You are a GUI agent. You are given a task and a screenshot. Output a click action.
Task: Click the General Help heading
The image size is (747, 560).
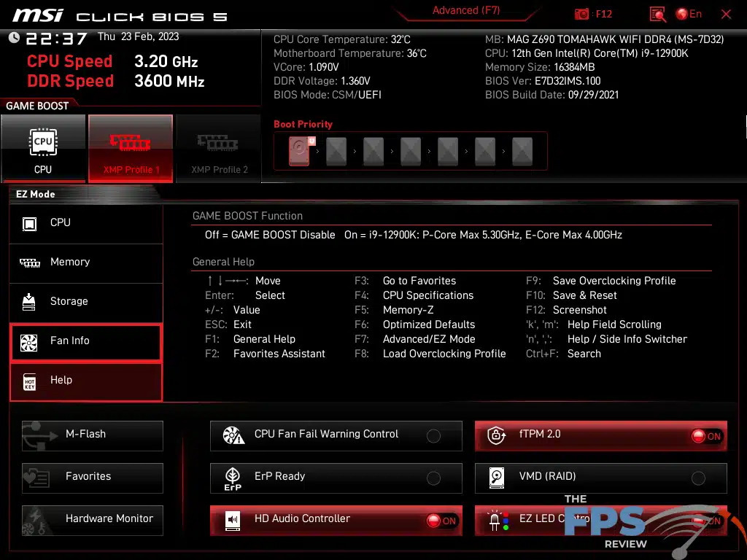coord(223,262)
